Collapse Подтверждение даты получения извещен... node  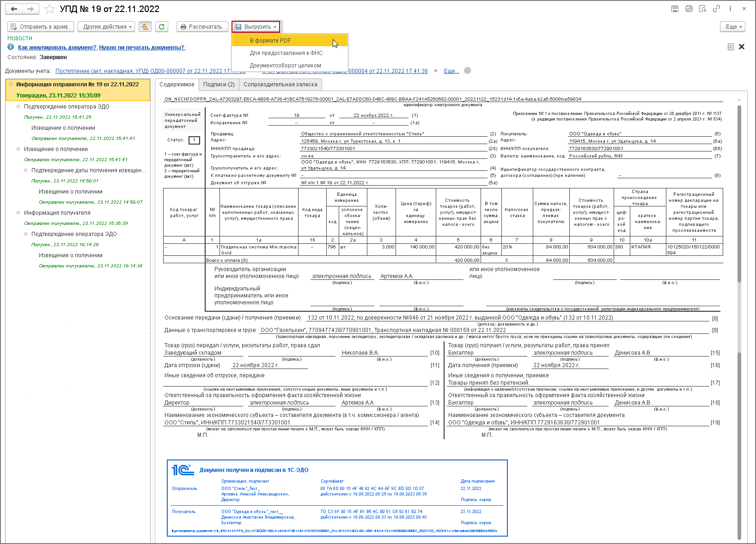[26, 170]
